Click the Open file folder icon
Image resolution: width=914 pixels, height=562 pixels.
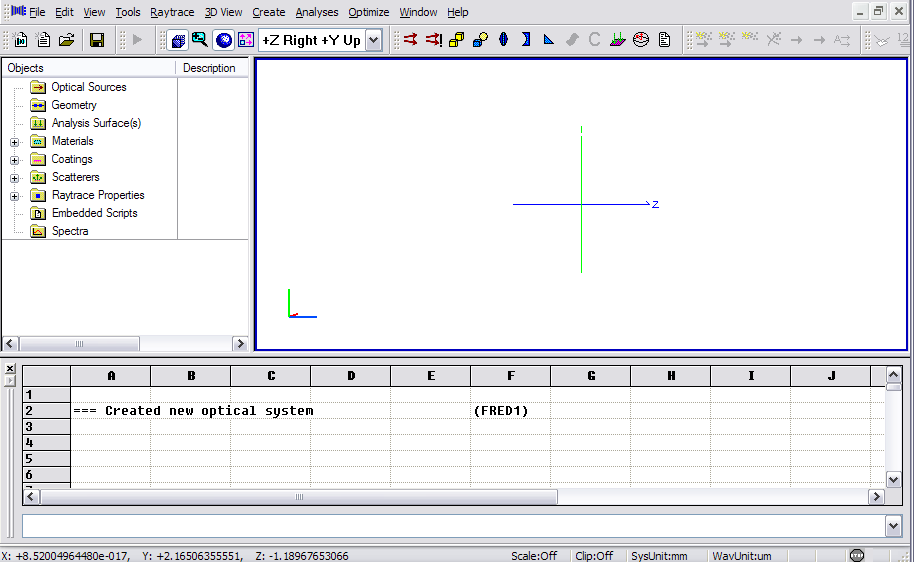(x=67, y=40)
